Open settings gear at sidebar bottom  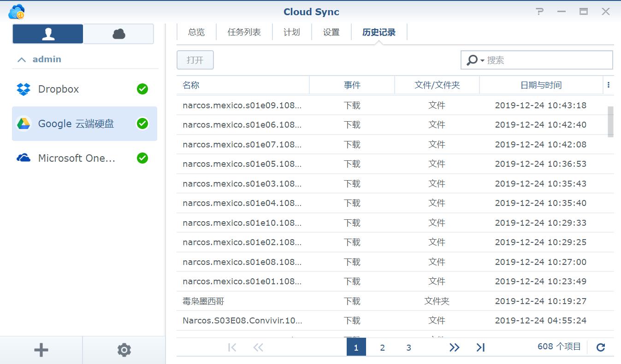click(x=124, y=350)
